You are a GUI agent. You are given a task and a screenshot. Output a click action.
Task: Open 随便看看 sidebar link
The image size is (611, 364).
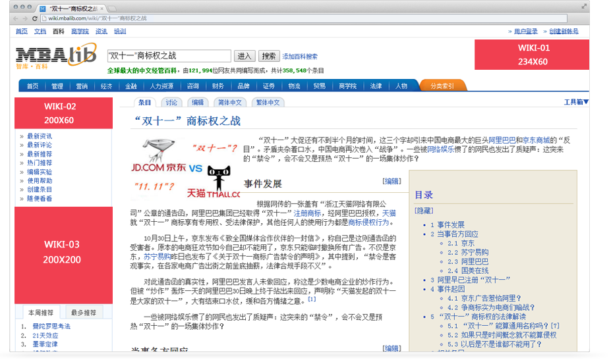(x=40, y=199)
